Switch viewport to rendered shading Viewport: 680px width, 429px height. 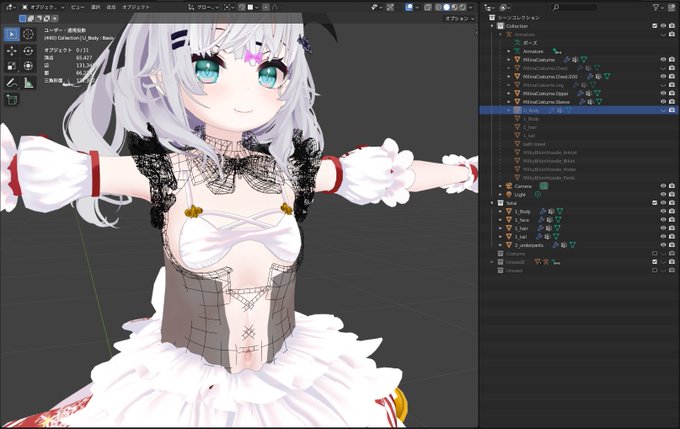[462, 7]
